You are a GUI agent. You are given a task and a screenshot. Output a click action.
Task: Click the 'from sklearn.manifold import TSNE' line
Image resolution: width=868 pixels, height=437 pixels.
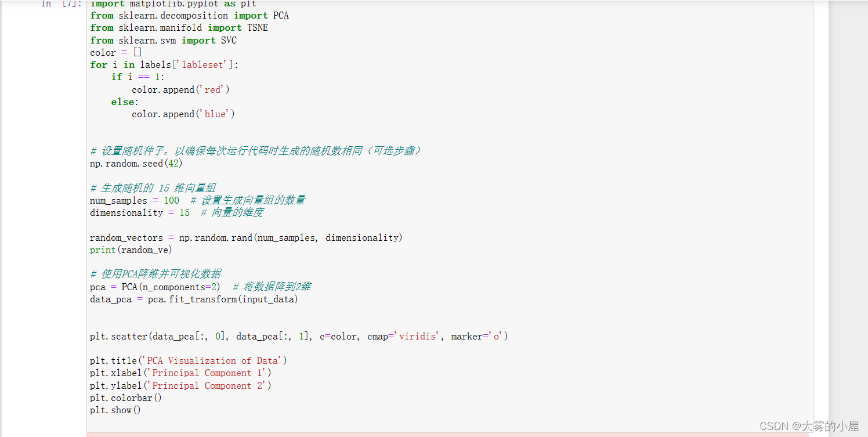click(x=179, y=28)
